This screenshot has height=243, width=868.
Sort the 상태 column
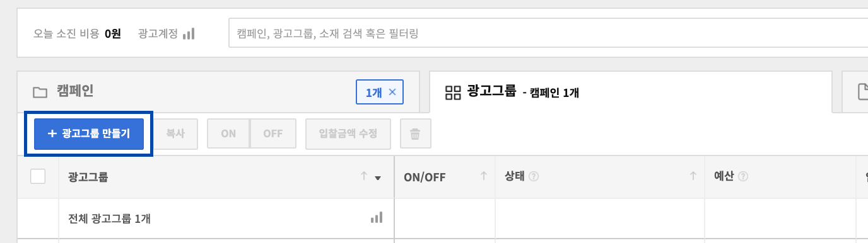(x=693, y=177)
